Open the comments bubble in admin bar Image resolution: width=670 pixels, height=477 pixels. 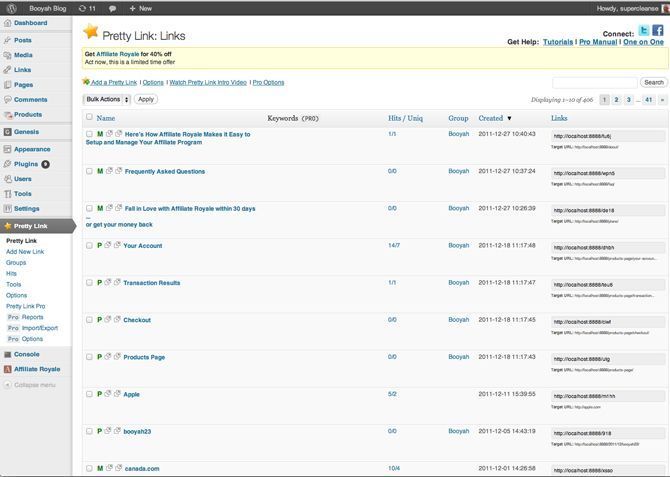pyautogui.click(x=112, y=9)
